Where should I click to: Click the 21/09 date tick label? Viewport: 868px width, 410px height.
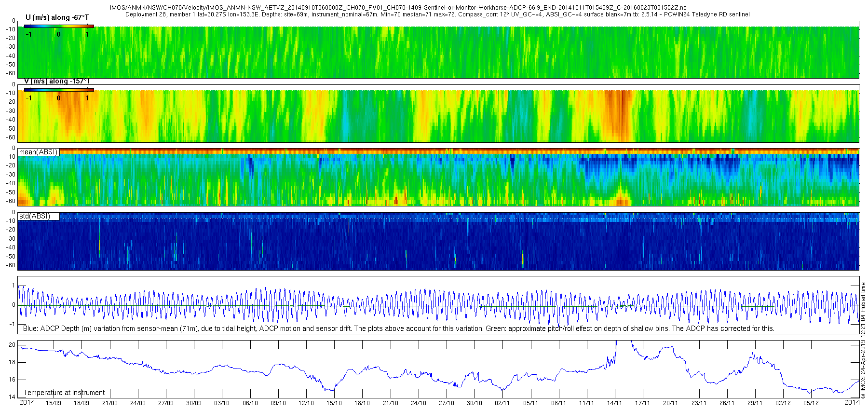tap(109, 403)
